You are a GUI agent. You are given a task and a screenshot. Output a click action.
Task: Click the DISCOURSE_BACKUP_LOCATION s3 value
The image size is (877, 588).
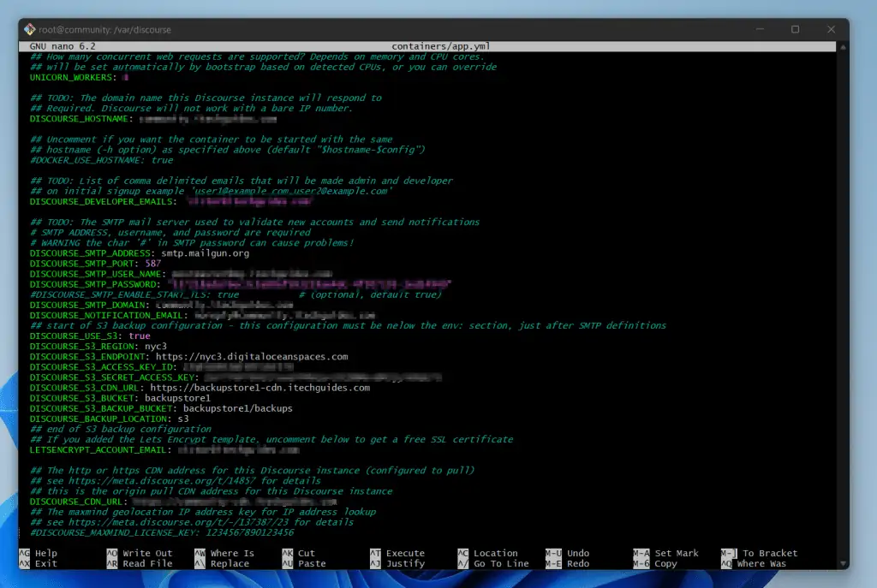[183, 419]
